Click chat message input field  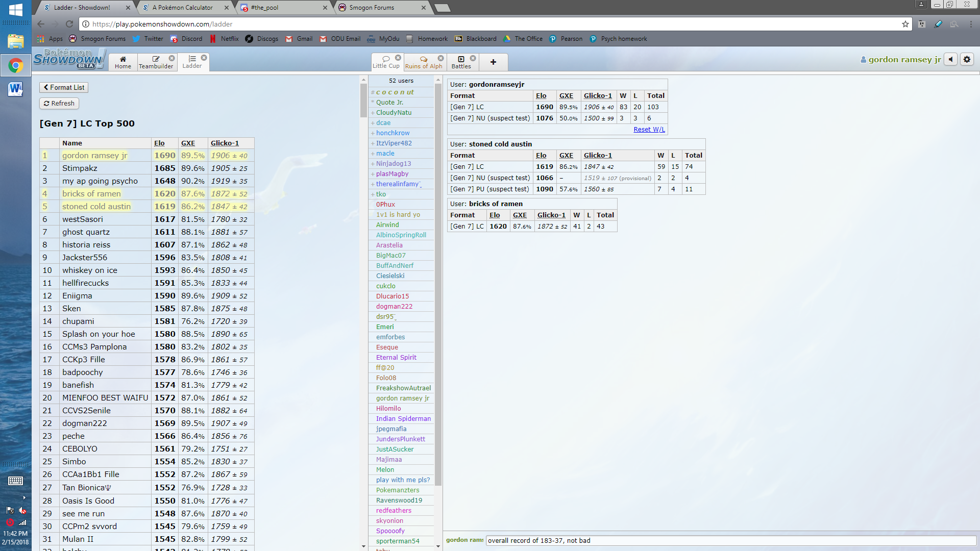pos(731,541)
